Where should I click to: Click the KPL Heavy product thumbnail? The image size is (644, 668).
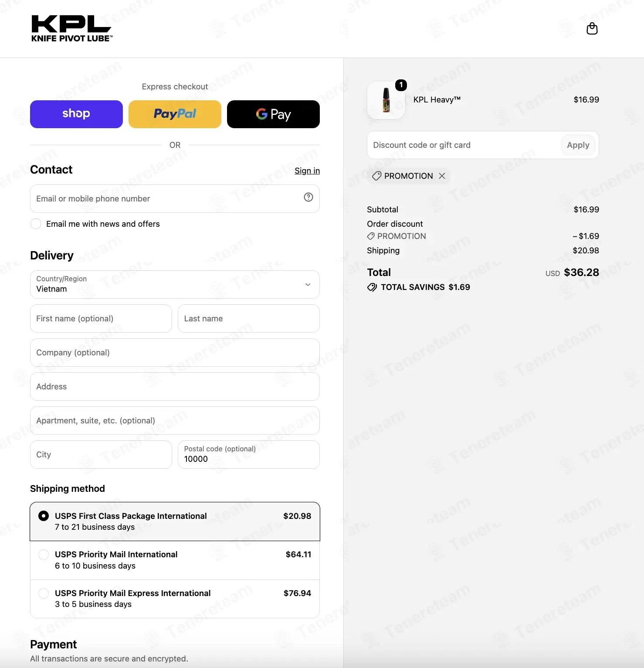[386, 100]
